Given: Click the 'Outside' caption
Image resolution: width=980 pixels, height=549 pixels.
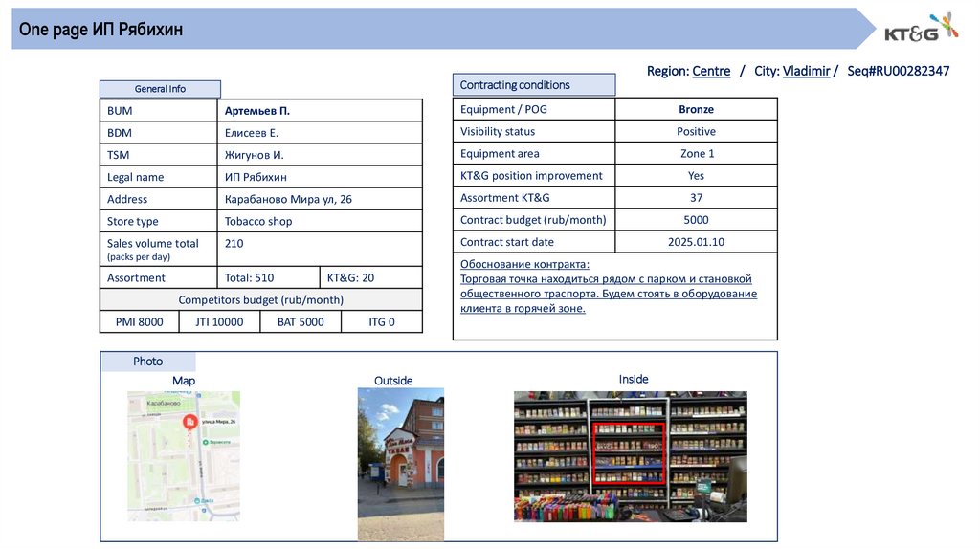Looking at the screenshot, I should [x=393, y=381].
